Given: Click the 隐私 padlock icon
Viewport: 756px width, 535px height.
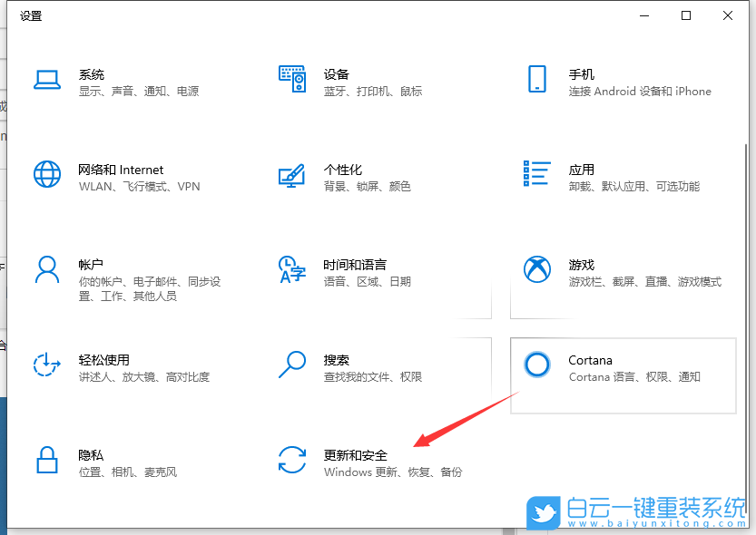Looking at the screenshot, I should (x=47, y=460).
